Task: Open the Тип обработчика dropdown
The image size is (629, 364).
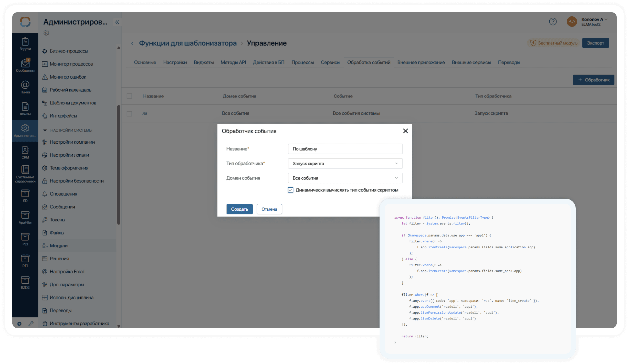Action: pyautogui.click(x=345, y=164)
